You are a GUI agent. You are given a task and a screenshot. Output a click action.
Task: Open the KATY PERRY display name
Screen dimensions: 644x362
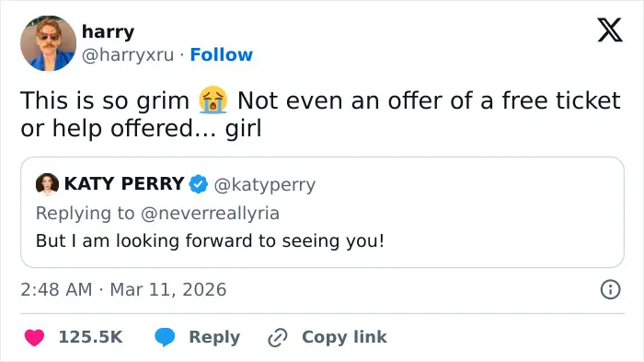[x=124, y=183]
